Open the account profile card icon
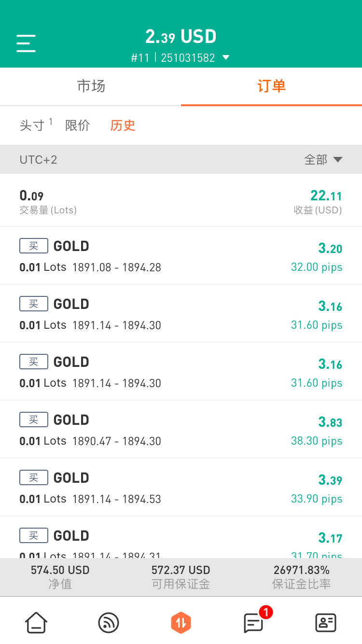The height and width of the screenshot is (644, 362). coord(326,623)
